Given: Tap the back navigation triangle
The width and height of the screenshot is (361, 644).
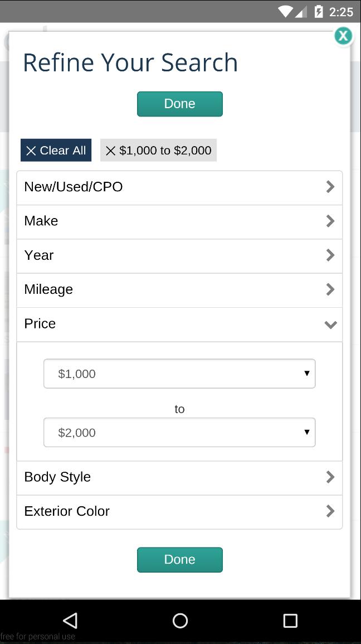Looking at the screenshot, I should point(70,621).
